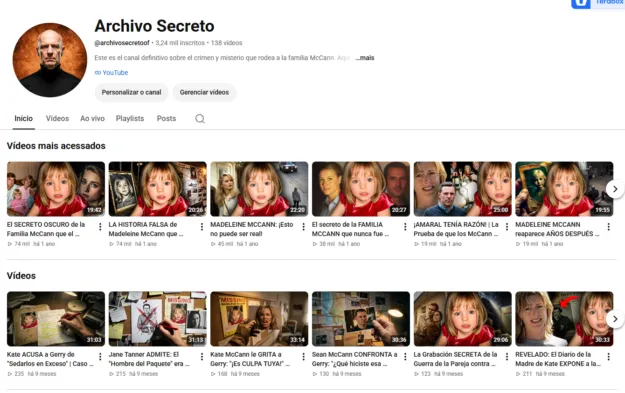The image size is (625, 393).
Task: Play thumbnail with 30:36 duration
Action: pos(361,319)
